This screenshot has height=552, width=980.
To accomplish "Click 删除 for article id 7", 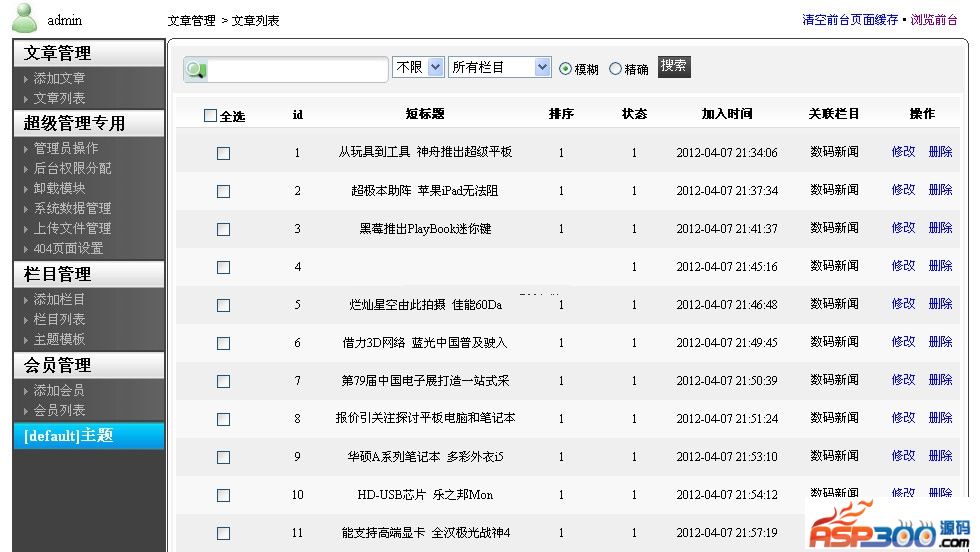I will click(940, 380).
